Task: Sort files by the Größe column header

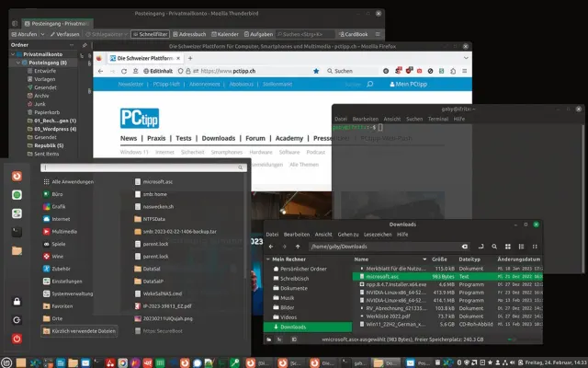Action: [x=439, y=260]
